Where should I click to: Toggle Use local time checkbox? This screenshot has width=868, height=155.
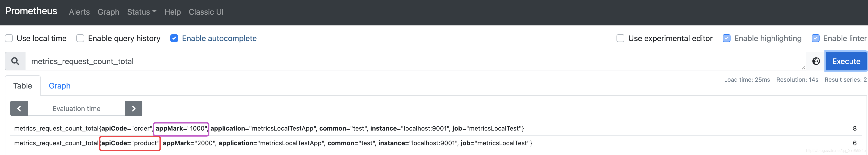pyautogui.click(x=9, y=38)
